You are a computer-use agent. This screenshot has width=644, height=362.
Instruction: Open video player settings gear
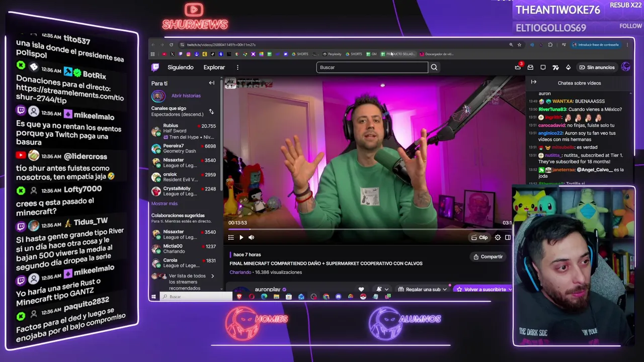pyautogui.click(x=498, y=237)
